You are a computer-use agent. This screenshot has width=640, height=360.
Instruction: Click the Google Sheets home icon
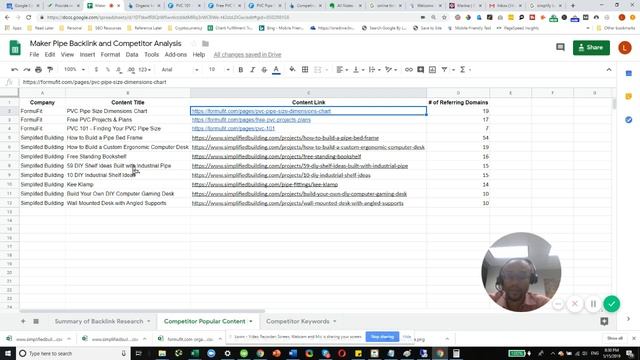pyautogui.click(x=15, y=48)
